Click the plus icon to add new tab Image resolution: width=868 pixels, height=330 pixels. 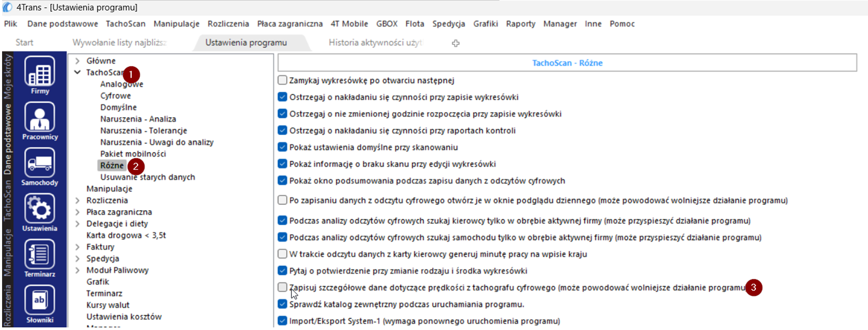click(456, 43)
